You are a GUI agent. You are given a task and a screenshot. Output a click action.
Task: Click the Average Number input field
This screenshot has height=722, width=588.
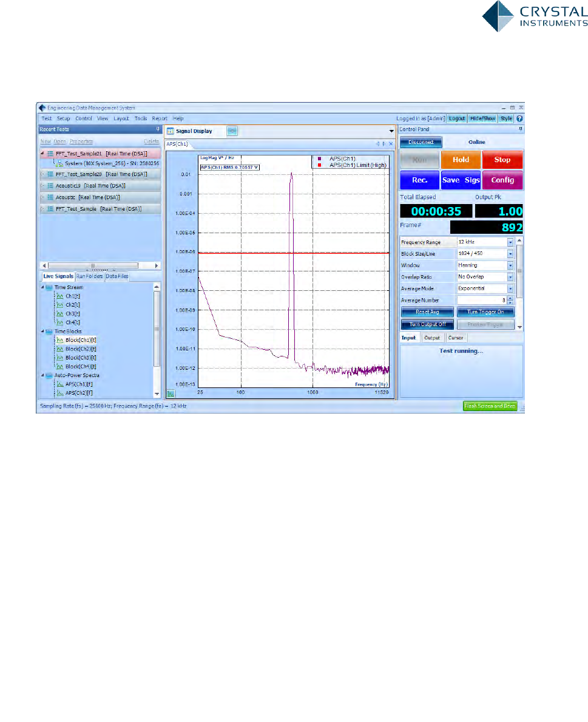482,300
